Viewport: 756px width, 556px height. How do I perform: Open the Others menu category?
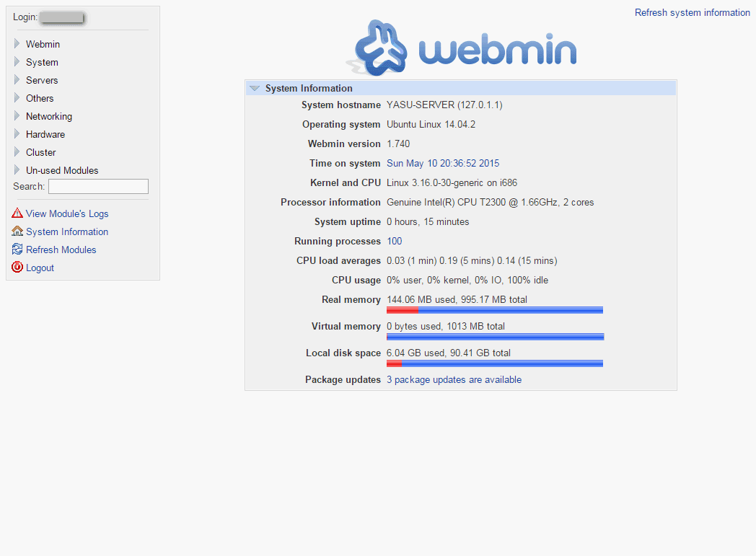40,98
